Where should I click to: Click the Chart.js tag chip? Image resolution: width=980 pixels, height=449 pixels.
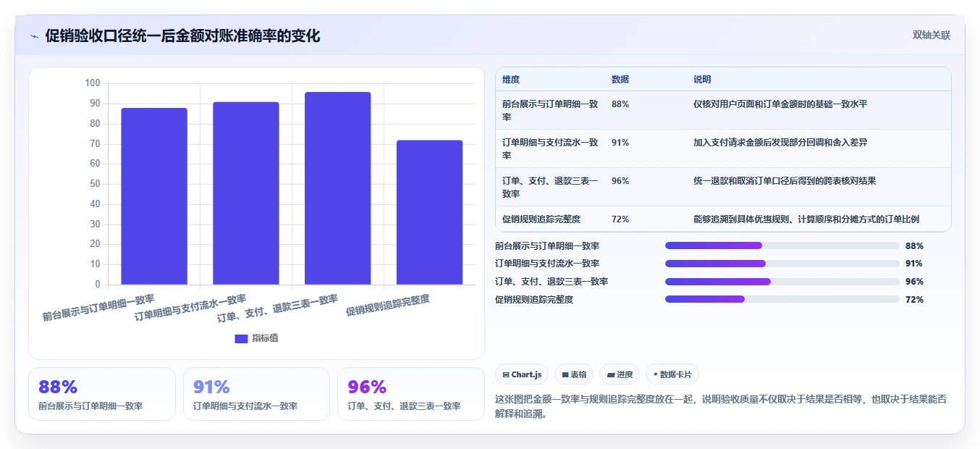522,374
